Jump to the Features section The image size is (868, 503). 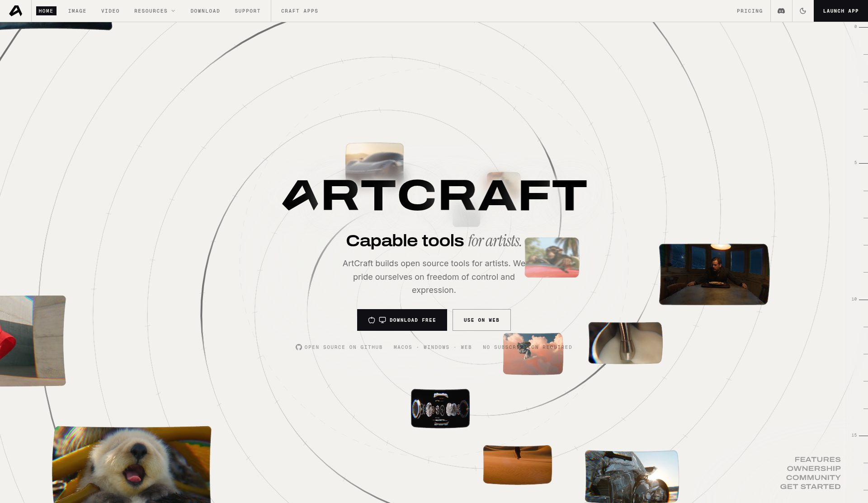pyautogui.click(x=817, y=459)
